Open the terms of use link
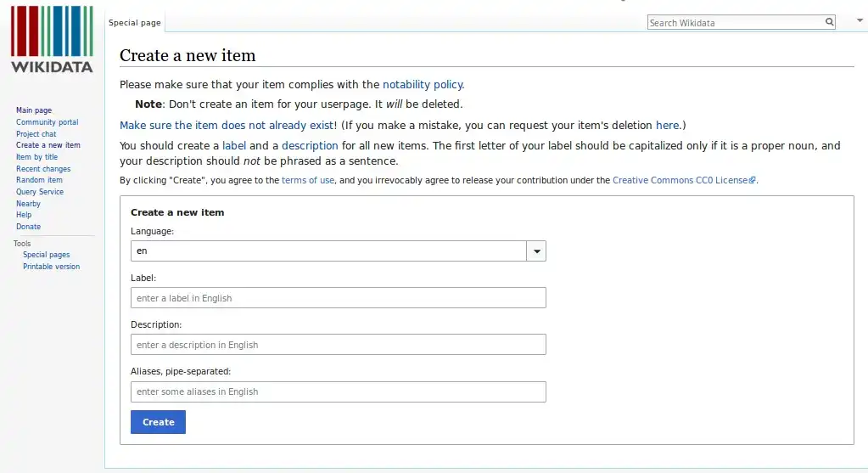 pyautogui.click(x=308, y=181)
